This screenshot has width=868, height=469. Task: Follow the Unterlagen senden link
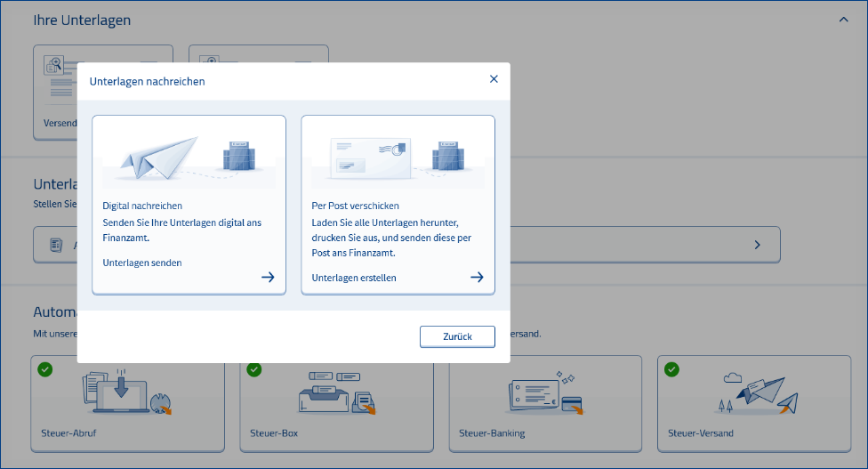[x=142, y=263]
